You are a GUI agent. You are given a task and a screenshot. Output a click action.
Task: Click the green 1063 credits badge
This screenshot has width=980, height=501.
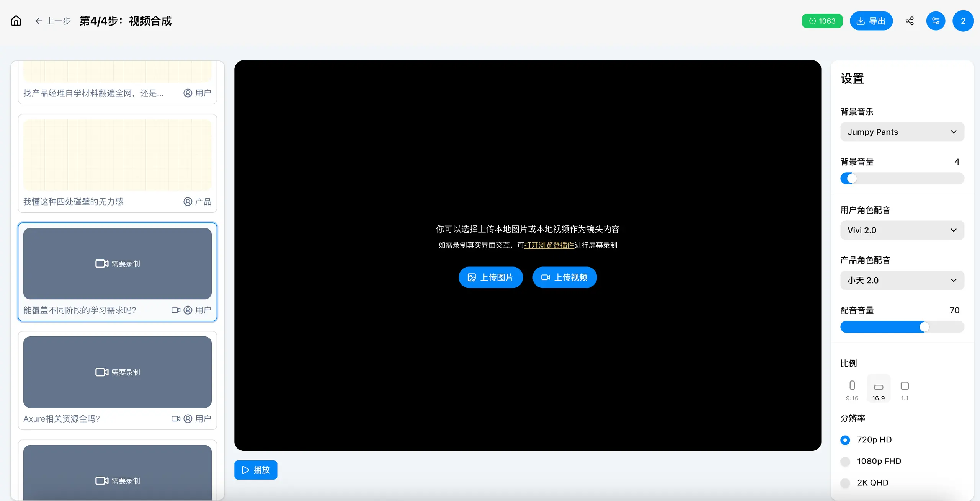(x=822, y=21)
